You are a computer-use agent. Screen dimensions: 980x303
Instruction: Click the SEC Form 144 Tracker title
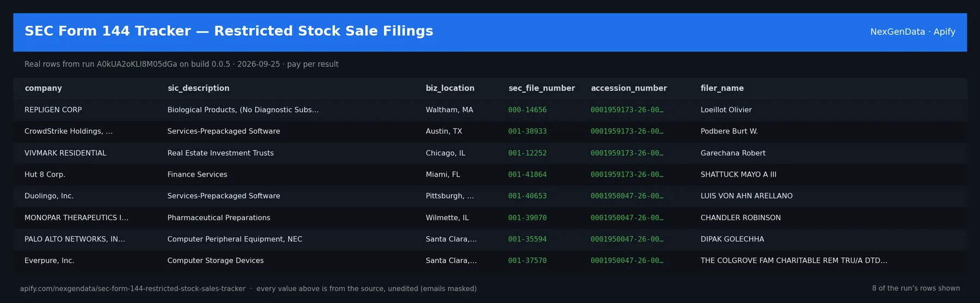click(x=229, y=31)
